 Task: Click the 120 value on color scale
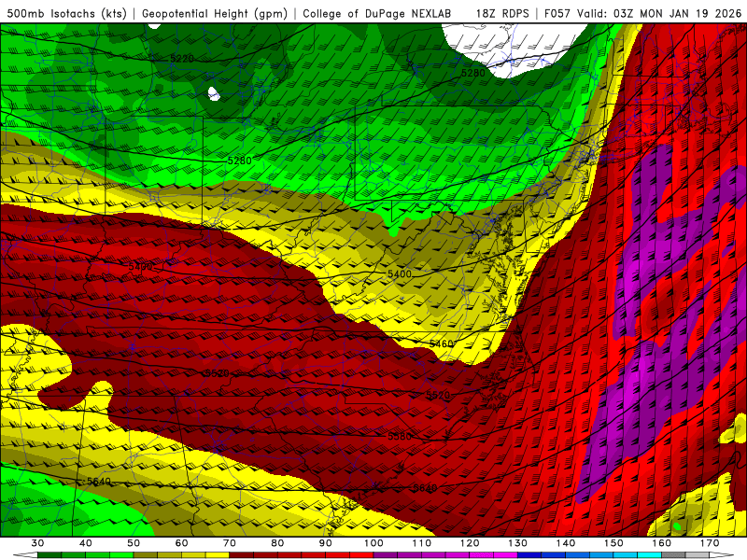(x=470, y=543)
